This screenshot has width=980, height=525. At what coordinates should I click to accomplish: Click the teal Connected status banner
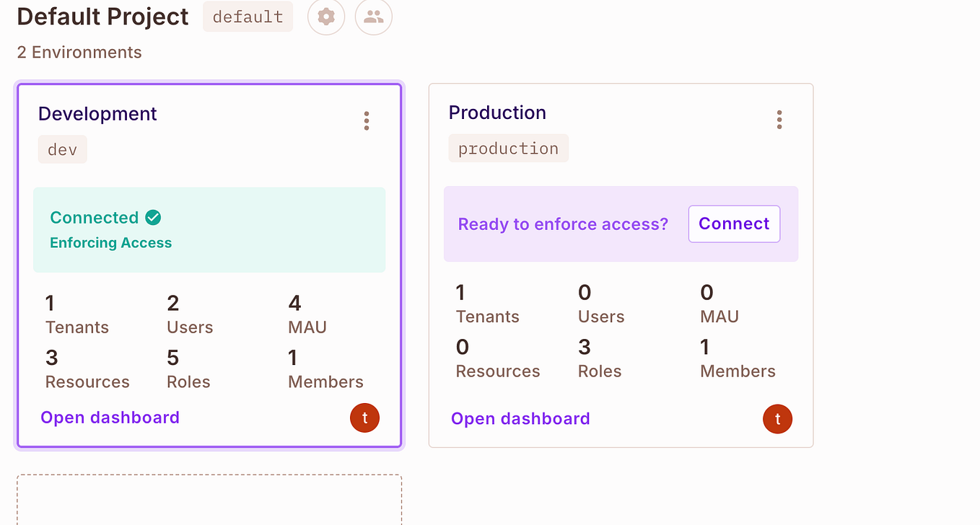click(x=209, y=229)
